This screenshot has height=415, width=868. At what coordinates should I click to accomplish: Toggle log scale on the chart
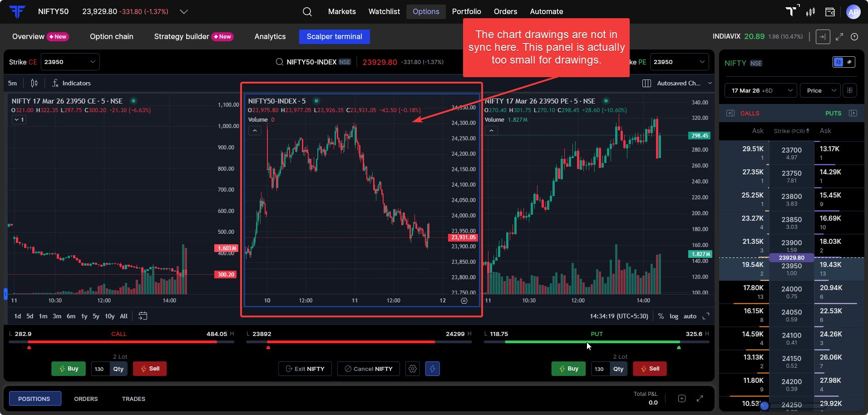[x=674, y=316]
